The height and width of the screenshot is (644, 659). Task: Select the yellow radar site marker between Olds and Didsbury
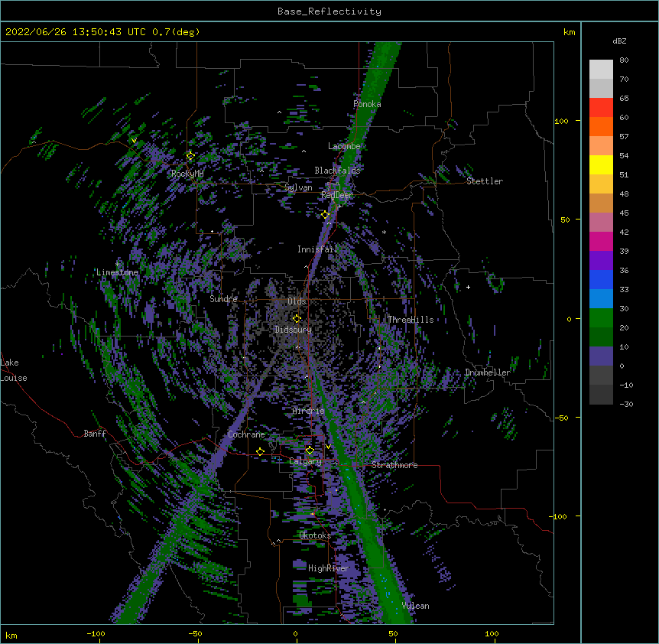point(297,319)
